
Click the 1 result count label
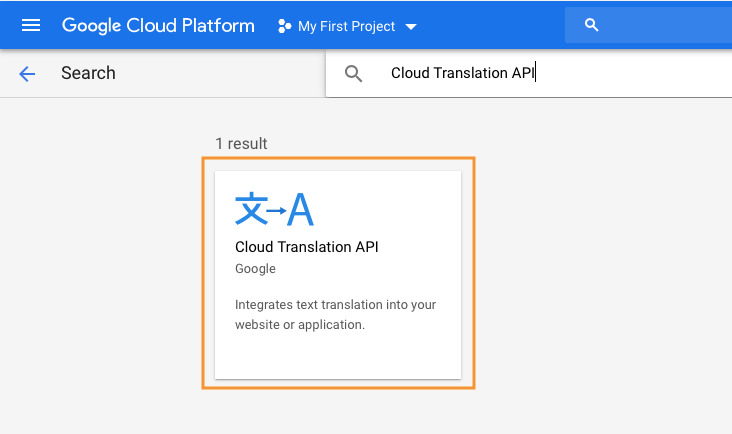coord(241,144)
